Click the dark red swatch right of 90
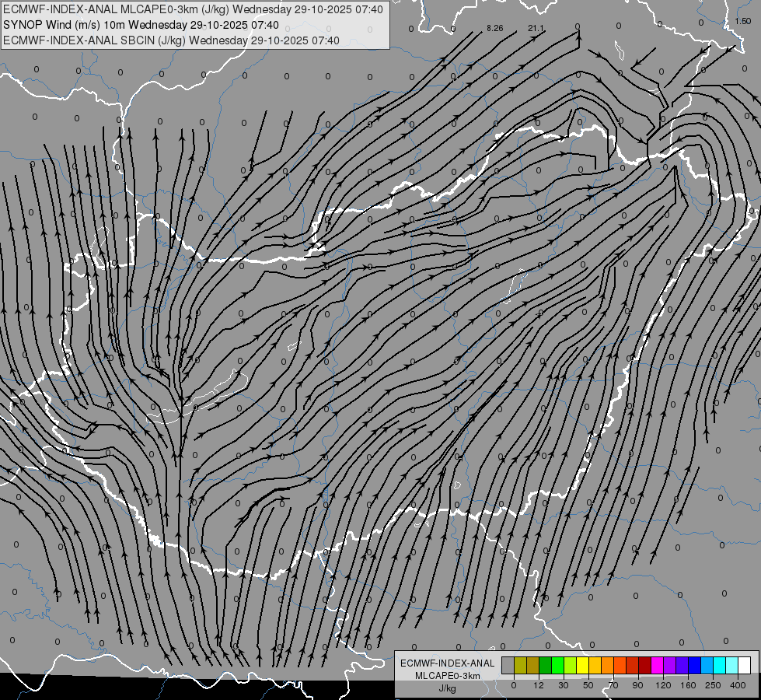 pyautogui.click(x=645, y=665)
